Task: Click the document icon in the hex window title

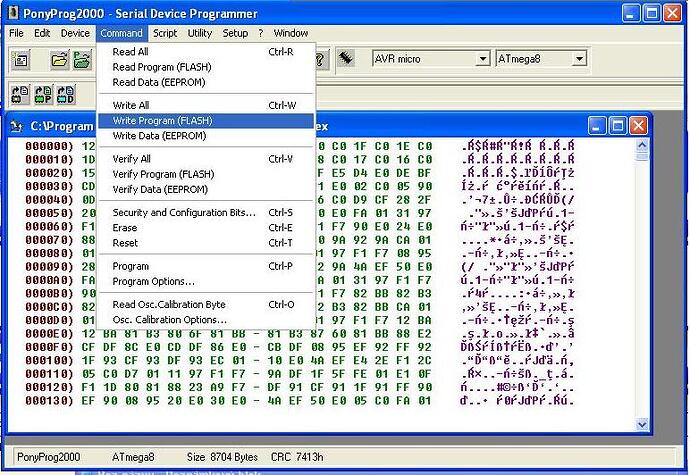Action: tap(16, 126)
